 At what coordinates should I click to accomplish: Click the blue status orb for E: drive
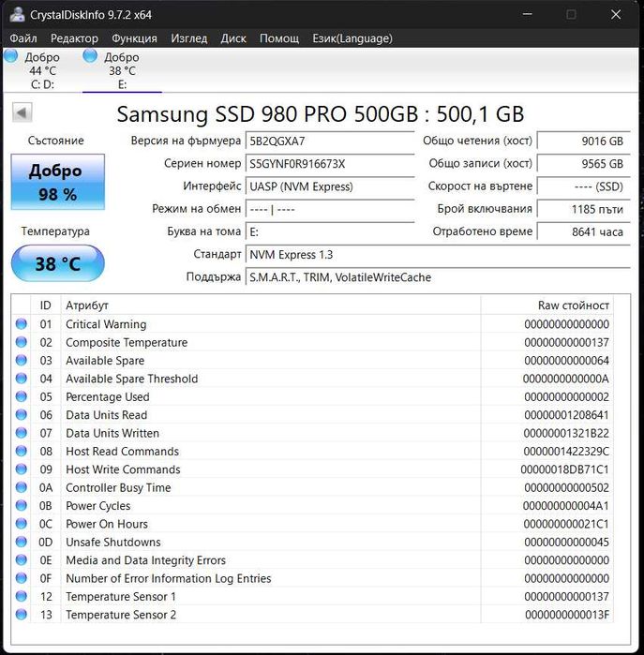pyautogui.click(x=90, y=56)
